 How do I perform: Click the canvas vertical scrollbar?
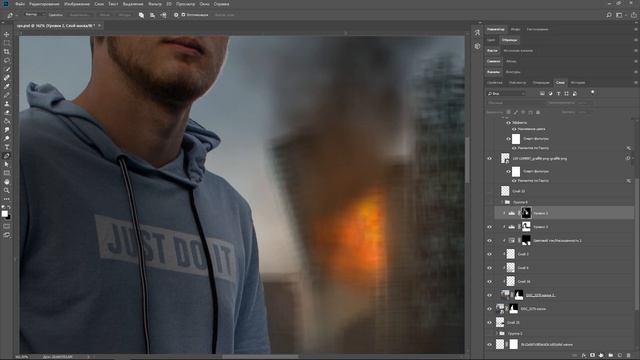(x=467, y=160)
